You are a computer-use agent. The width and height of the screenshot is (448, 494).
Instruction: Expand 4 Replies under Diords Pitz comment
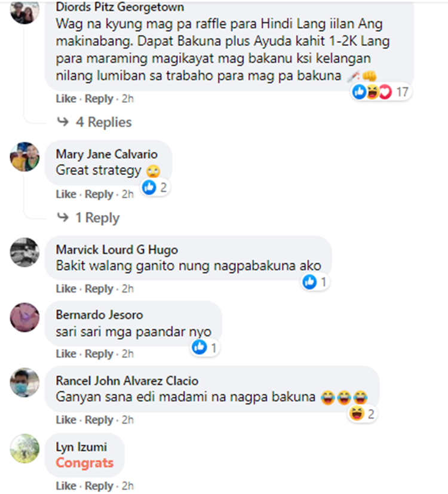pos(103,122)
